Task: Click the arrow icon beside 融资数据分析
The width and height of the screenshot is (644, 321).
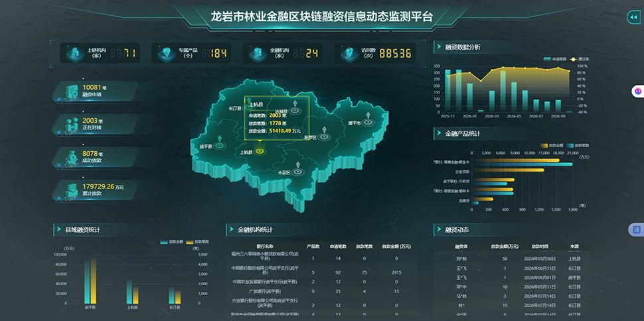Action: (x=438, y=47)
